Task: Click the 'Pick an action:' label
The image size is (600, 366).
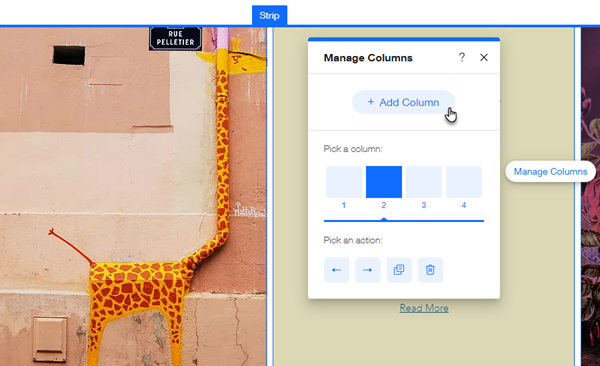Action: [353, 240]
